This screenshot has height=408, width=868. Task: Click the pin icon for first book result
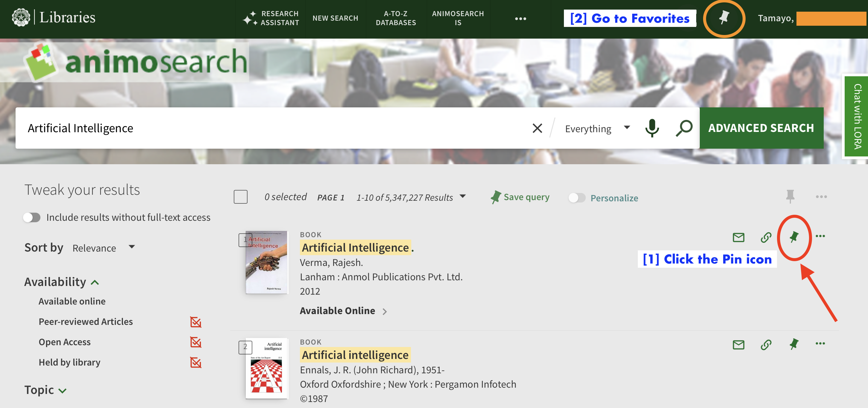tap(794, 237)
